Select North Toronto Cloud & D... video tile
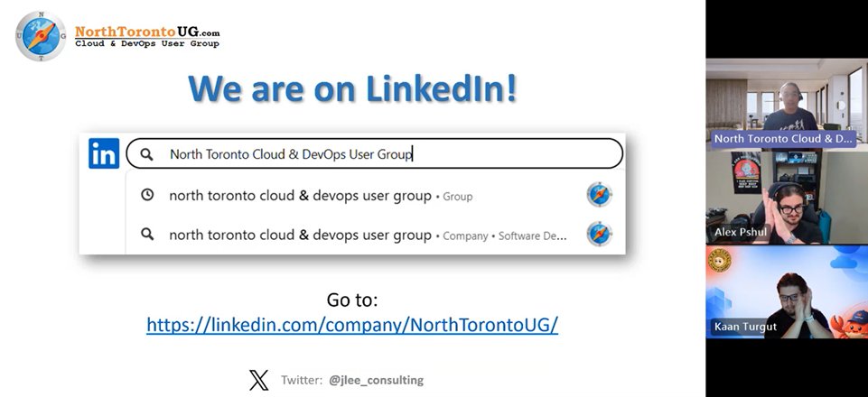 [x=787, y=104]
